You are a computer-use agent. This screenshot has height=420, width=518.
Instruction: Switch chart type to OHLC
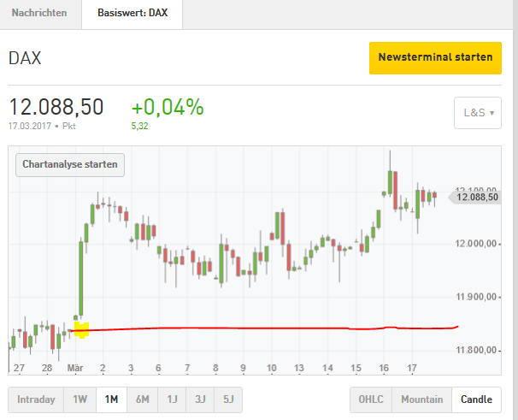coord(372,399)
